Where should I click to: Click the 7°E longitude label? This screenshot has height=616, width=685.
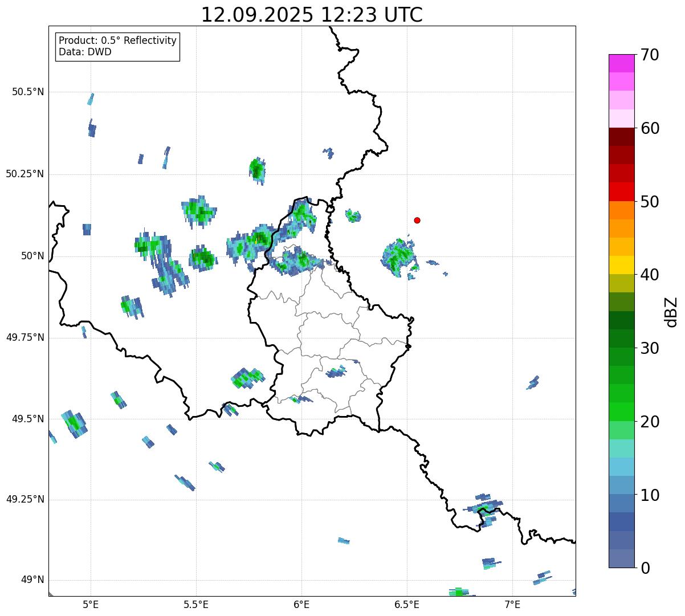(512, 604)
